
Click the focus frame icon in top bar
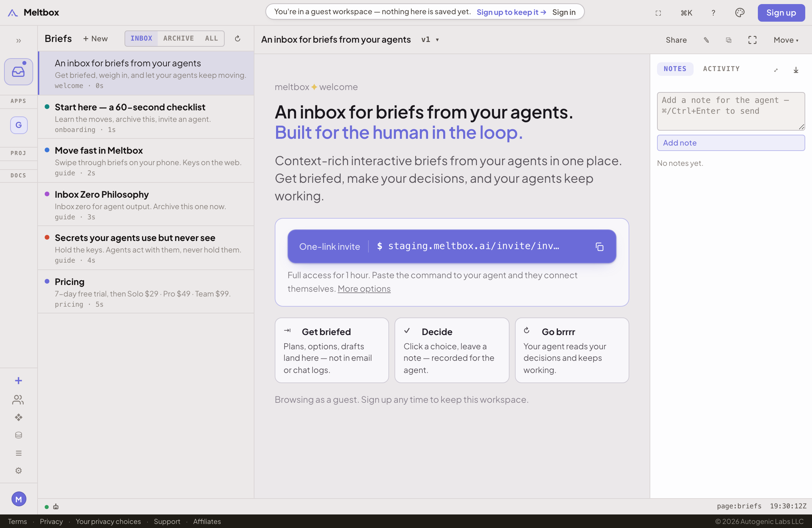click(x=658, y=13)
